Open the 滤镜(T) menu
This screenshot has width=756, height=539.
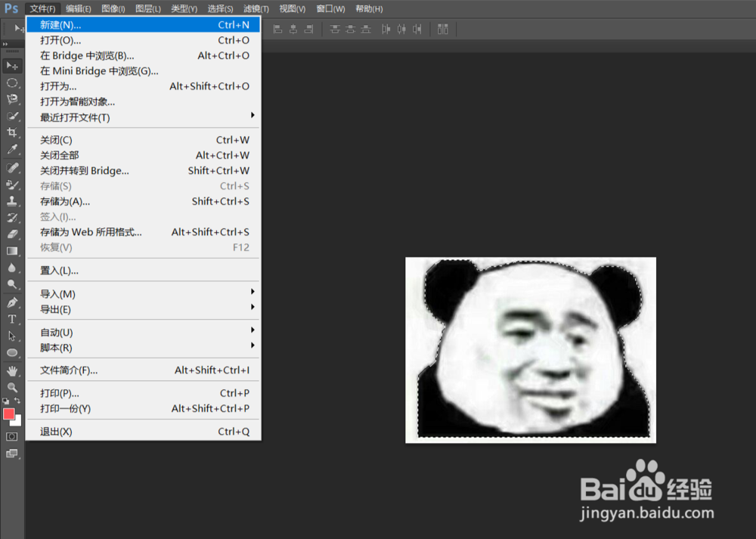(256, 8)
